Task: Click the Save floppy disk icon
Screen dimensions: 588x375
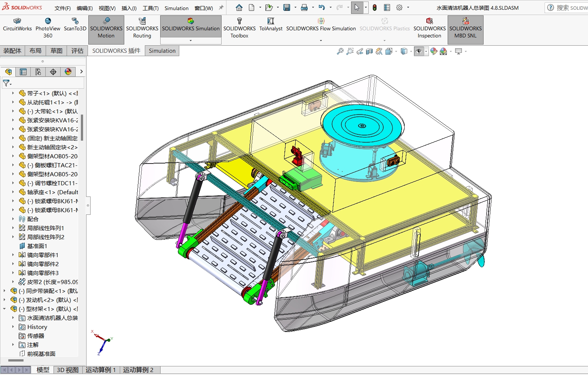Action: tap(287, 7)
